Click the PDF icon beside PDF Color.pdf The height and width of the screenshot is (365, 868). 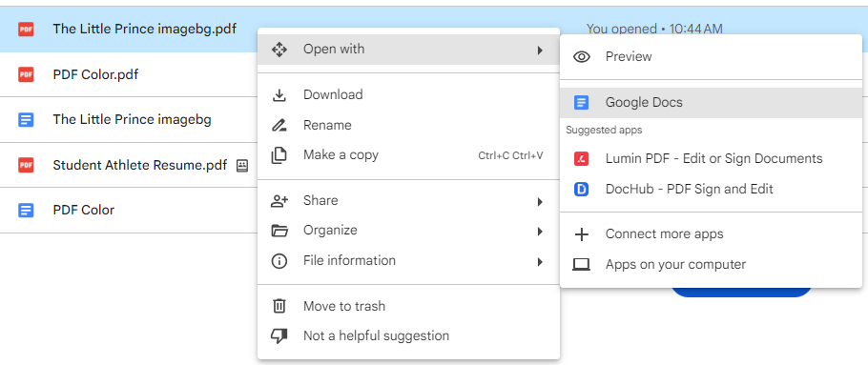click(26, 74)
